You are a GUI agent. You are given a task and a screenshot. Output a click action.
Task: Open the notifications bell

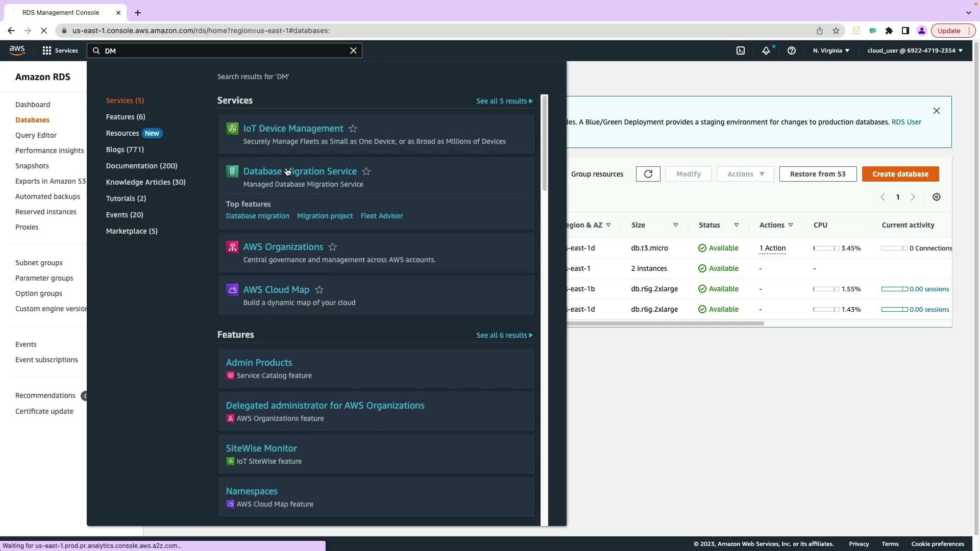coord(766,51)
